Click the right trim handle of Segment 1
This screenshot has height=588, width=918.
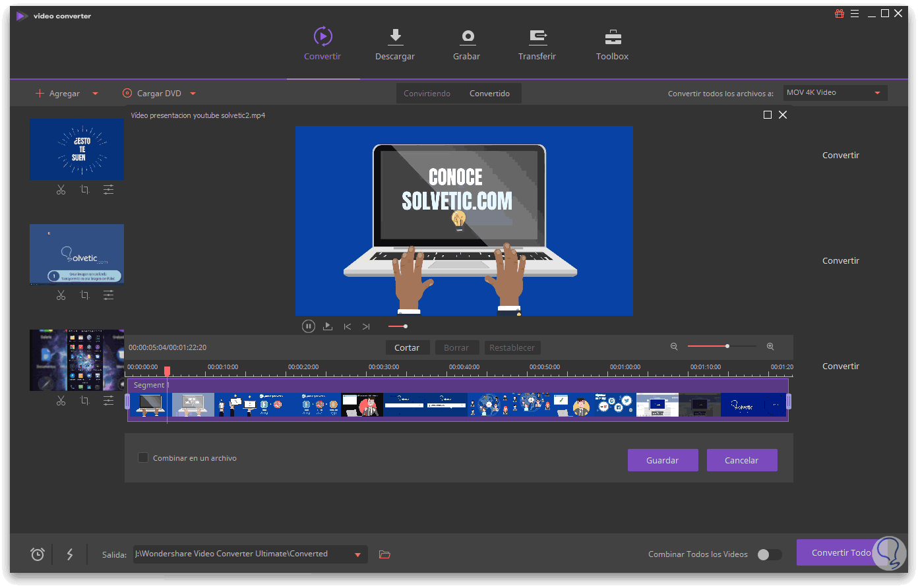[x=789, y=401]
